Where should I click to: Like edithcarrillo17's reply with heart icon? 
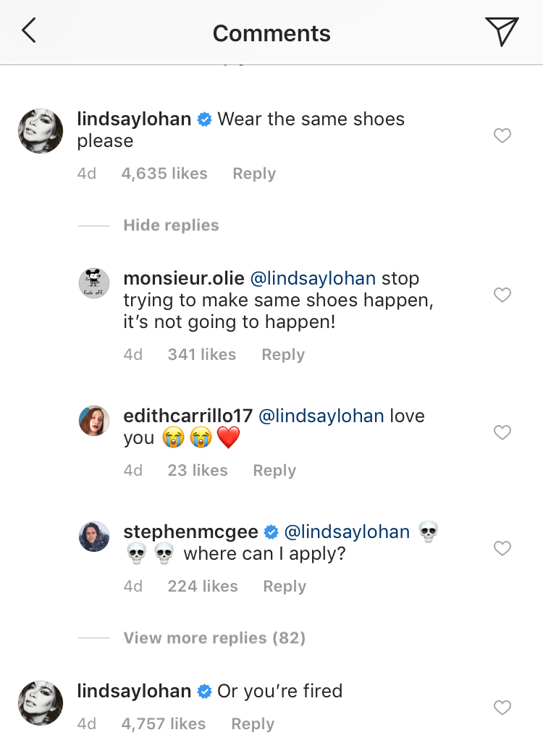tap(502, 432)
